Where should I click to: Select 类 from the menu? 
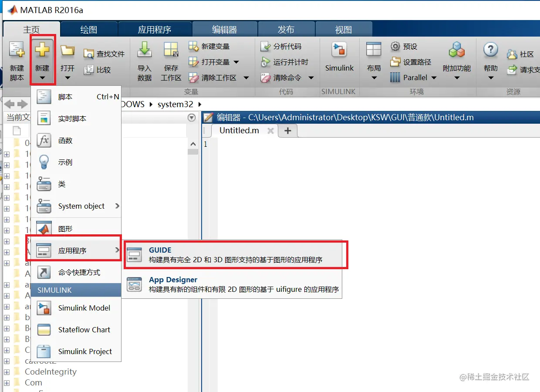[76, 184]
